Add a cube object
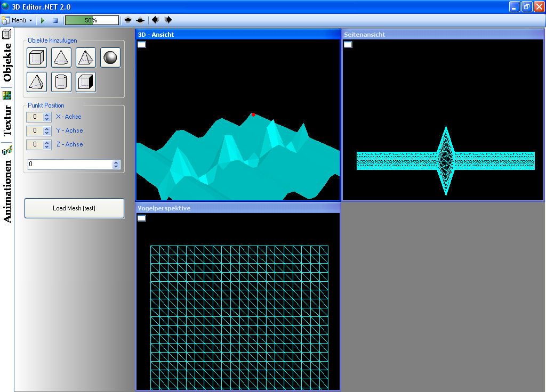Image resolution: width=546 pixels, height=392 pixels. click(37, 58)
